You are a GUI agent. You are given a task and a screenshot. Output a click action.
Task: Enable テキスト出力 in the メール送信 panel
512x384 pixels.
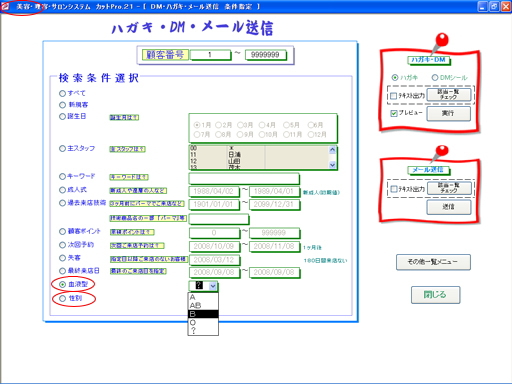394,189
